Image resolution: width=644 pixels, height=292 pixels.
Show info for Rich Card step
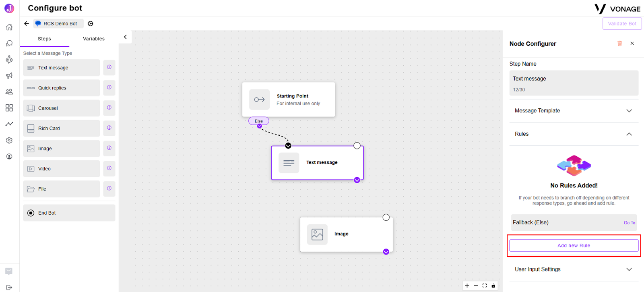[109, 128]
